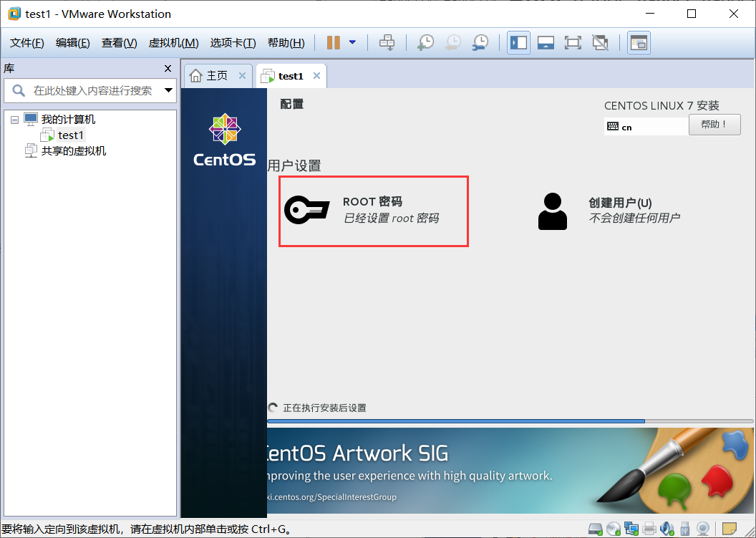756x538 pixels.
Task: Click the installation progress bar
Action: [x=510, y=421]
